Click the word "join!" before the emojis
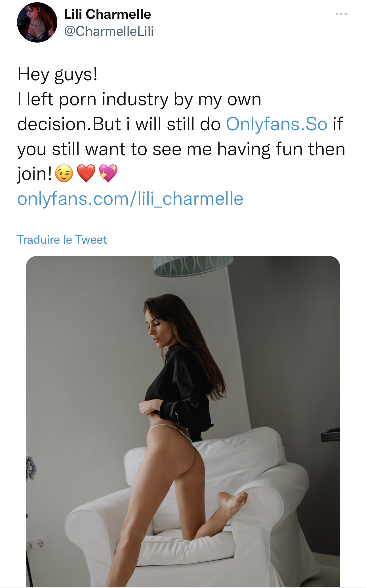This screenshot has height=588, width=366. pos(35,174)
